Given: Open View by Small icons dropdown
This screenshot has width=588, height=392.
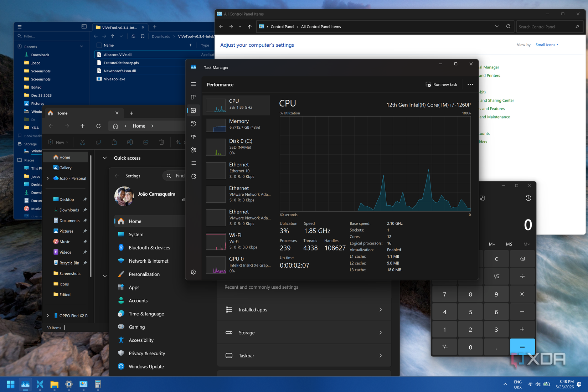Looking at the screenshot, I should tap(547, 45).
